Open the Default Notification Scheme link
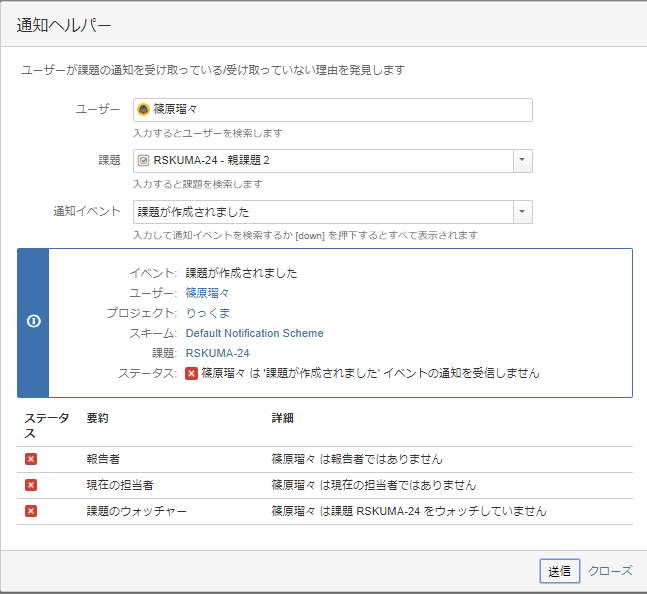Viewport: 647px width, 594px height. (x=255, y=333)
